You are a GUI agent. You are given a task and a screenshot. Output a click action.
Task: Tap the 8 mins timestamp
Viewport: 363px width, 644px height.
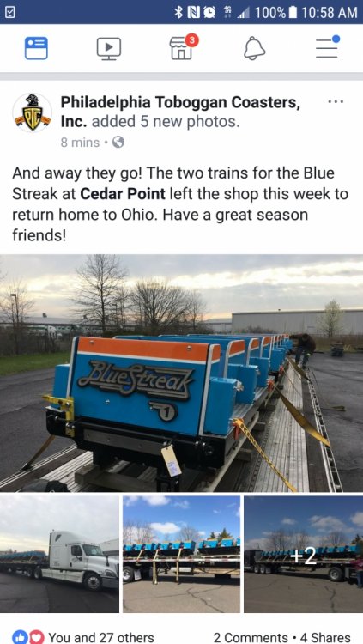(x=80, y=143)
